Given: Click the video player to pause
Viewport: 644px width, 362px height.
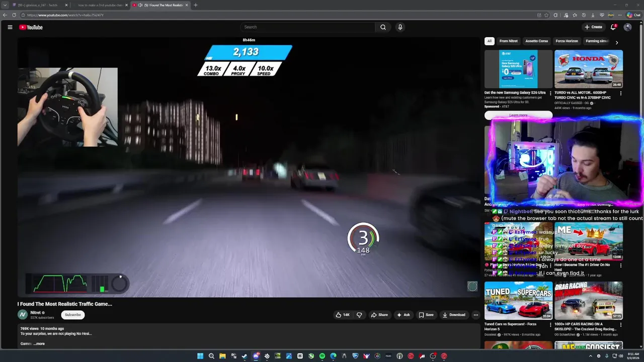Looking at the screenshot, I should (249, 167).
